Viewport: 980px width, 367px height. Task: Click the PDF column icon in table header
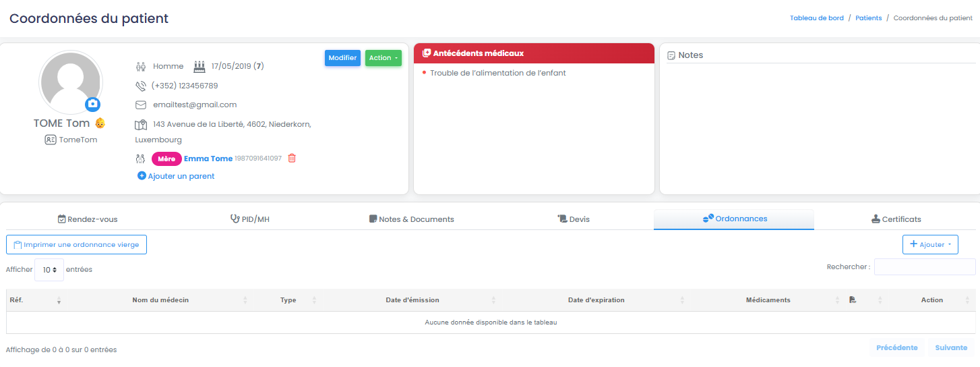[x=853, y=300]
